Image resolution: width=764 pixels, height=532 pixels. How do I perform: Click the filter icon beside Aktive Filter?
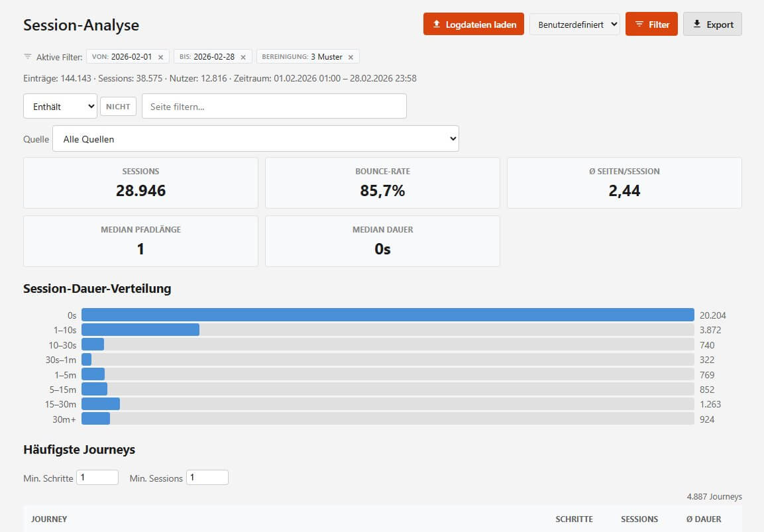(x=27, y=56)
